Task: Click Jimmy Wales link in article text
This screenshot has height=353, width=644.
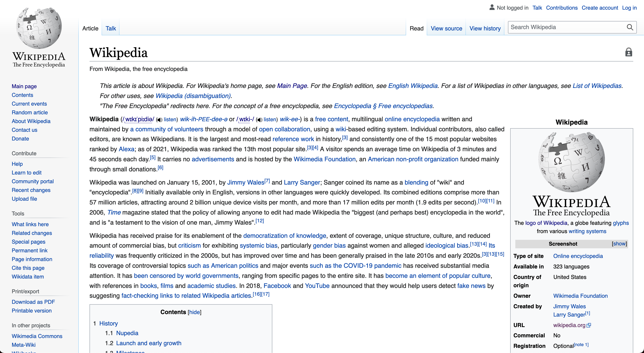Action: coord(246,183)
